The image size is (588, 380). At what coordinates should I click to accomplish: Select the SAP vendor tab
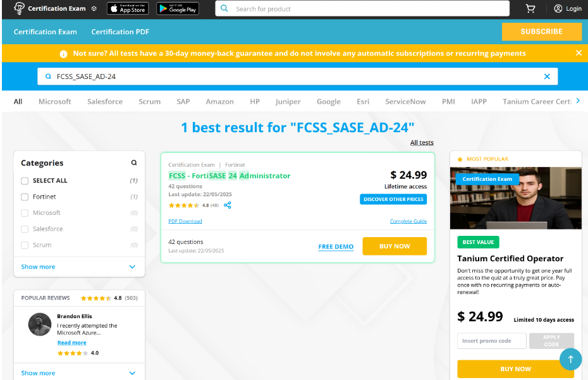tap(183, 102)
